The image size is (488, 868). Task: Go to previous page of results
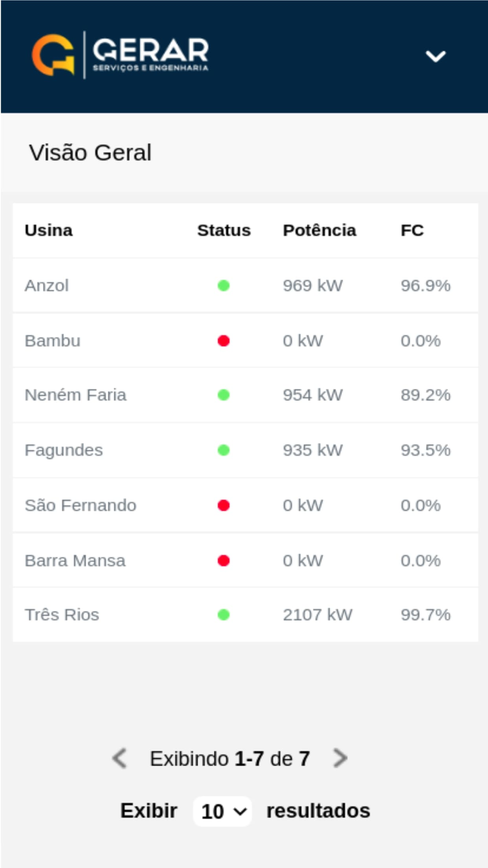(x=120, y=758)
